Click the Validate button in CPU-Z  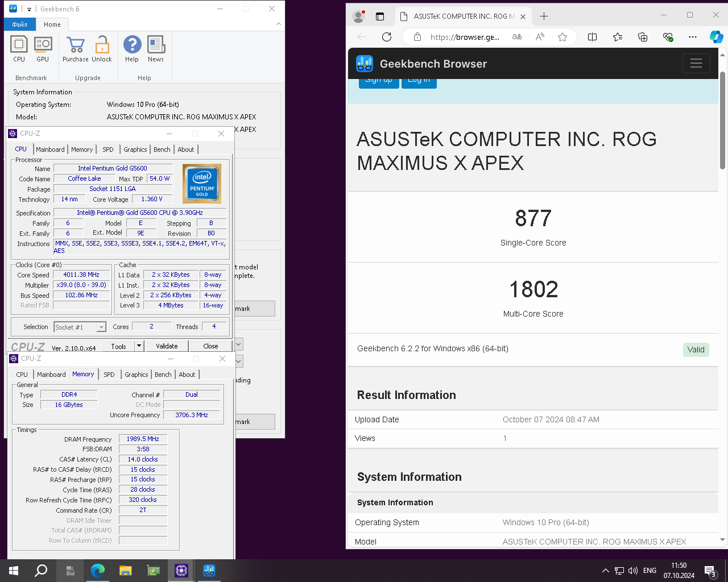(x=167, y=346)
